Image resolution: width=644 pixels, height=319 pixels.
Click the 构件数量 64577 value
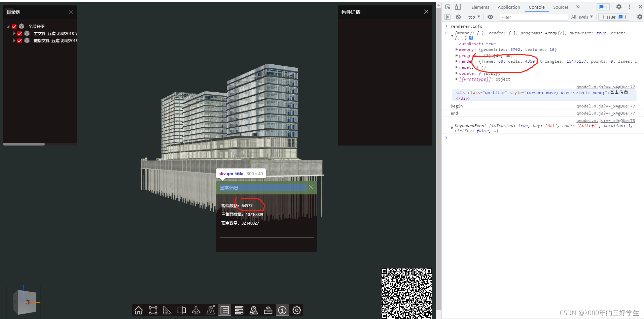pyautogui.click(x=247, y=206)
